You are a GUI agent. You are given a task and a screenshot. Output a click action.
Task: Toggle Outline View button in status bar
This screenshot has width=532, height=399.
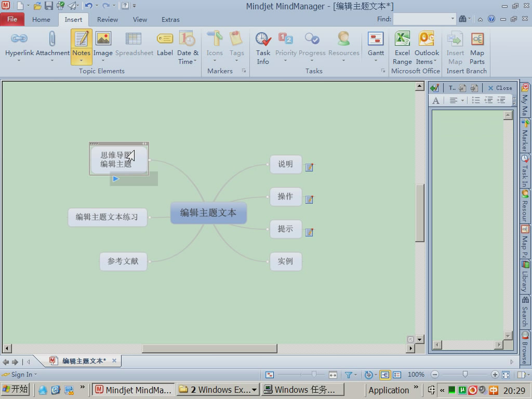click(396, 375)
